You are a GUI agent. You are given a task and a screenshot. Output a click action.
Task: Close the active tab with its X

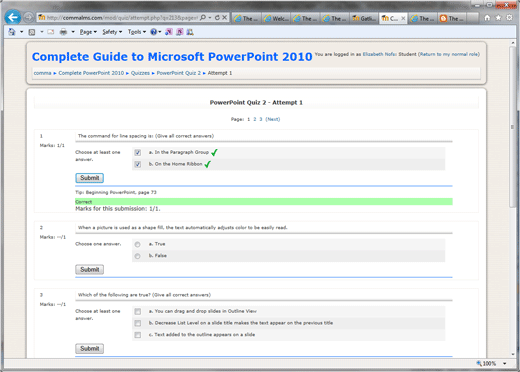tap(403, 18)
